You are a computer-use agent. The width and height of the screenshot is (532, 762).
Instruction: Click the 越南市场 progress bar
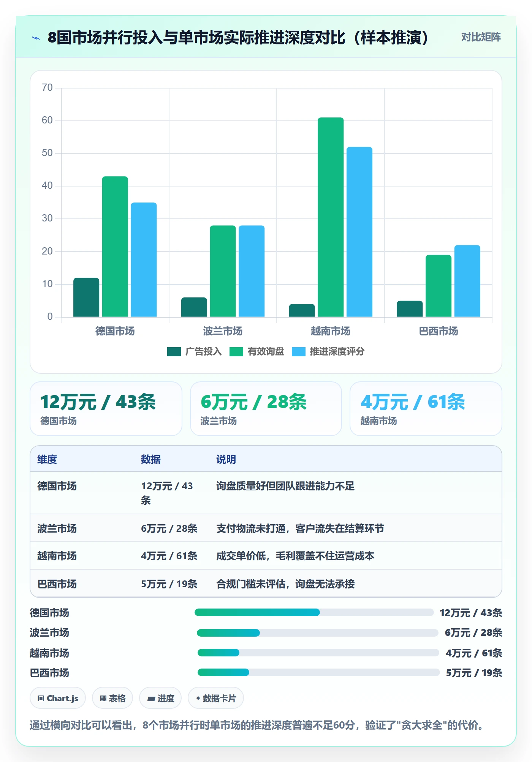(x=318, y=653)
